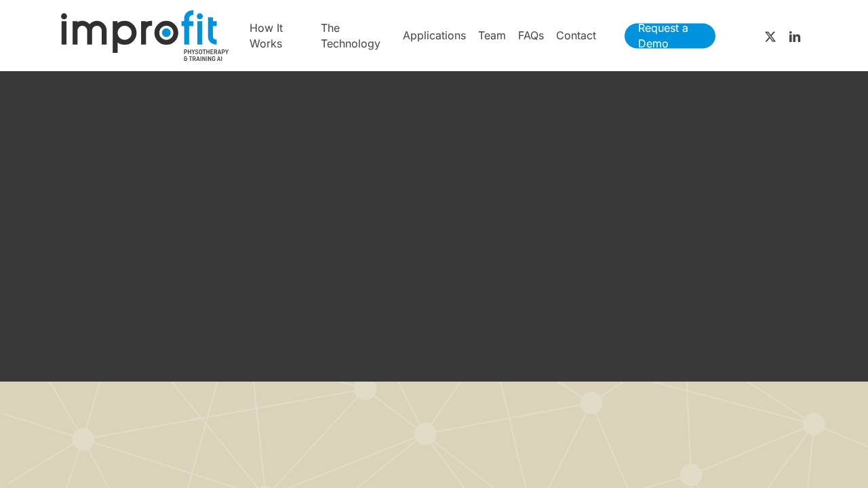
Task: Open Applications from the header menu
Action: [x=434, y=35]
